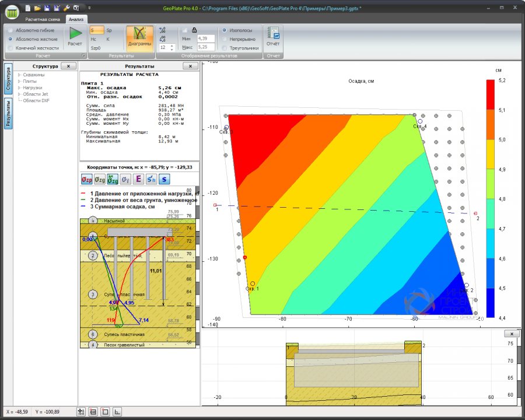The image size is (525, 420).
Task: Click the red selected point on the plate edge
Action: (x=245, y=257)
